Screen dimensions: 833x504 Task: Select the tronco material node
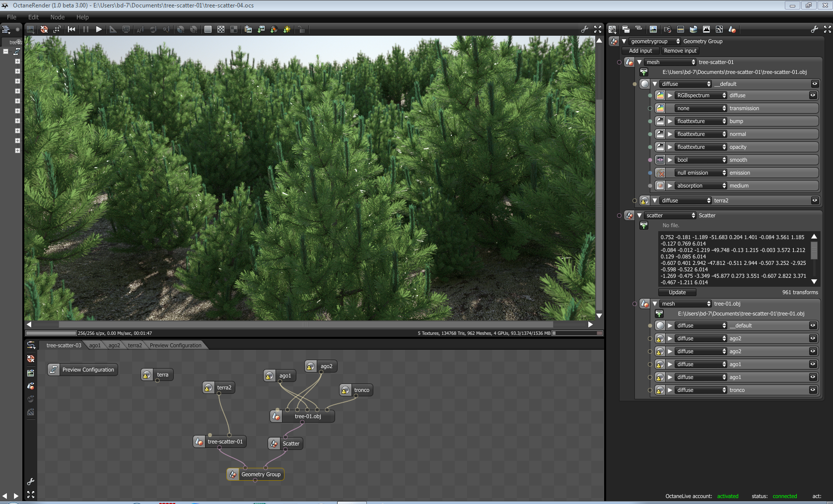pos(356,390)
